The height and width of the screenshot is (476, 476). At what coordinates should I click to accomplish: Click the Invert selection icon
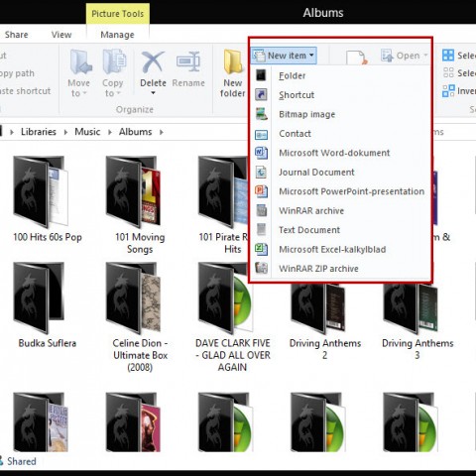pyautogui.click(x=448, y=90)
